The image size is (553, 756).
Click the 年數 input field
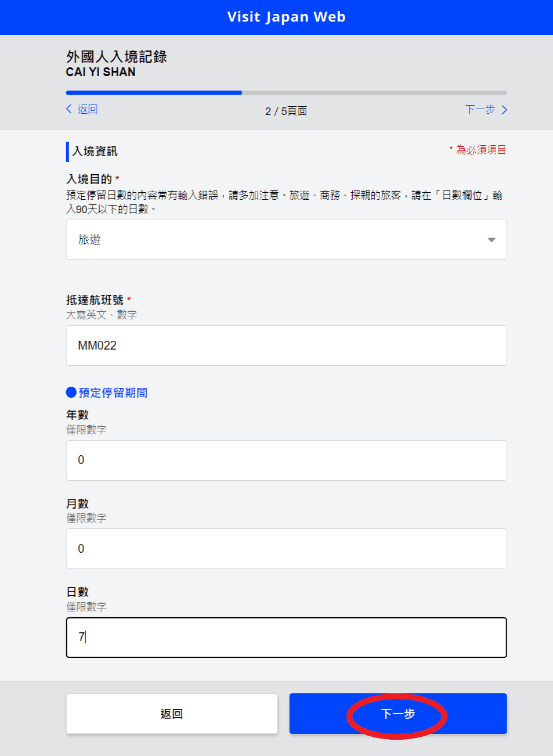pyautogui.click(x=286, y=460)
